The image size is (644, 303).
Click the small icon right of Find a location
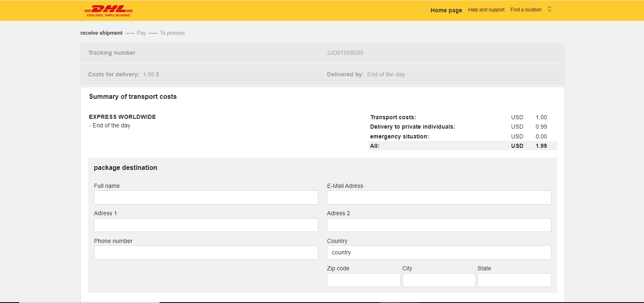[x=549, y=9]
